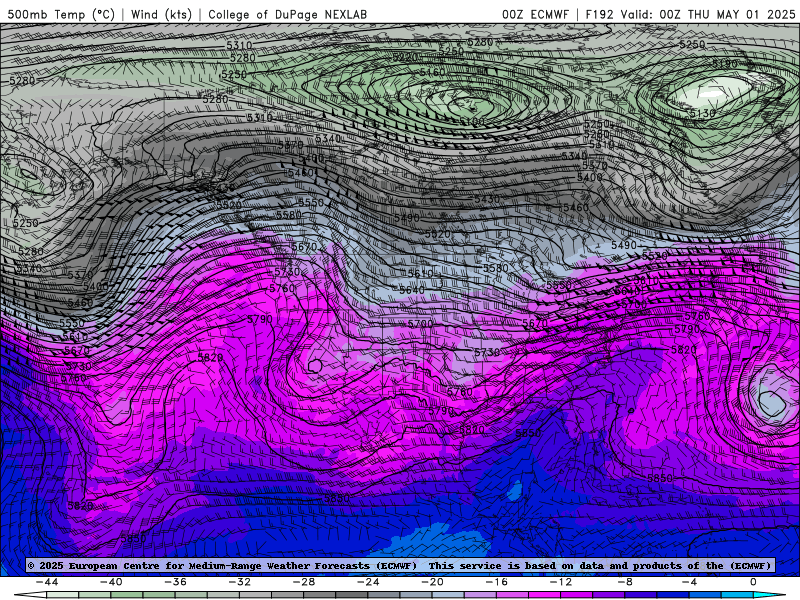The width and height of the screenshot is (800, 600).
Task: Click the 0 color scale label
Action: point(753,582)
